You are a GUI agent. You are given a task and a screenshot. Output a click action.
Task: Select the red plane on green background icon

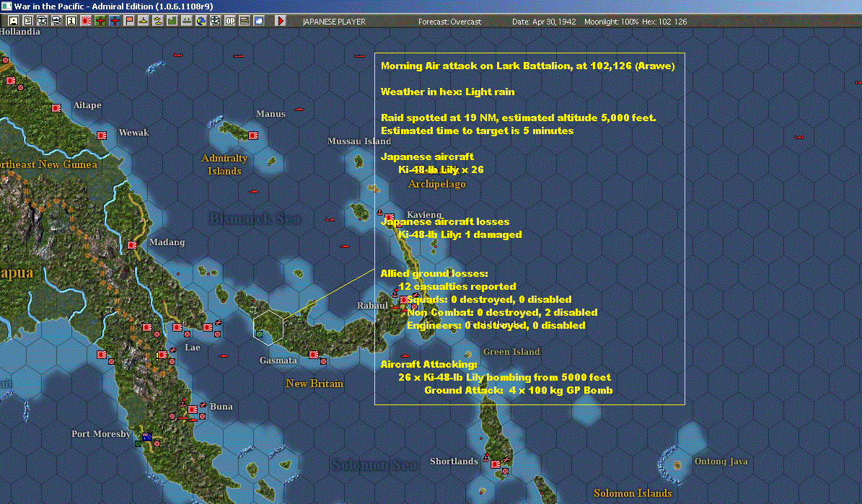(100, 21)
